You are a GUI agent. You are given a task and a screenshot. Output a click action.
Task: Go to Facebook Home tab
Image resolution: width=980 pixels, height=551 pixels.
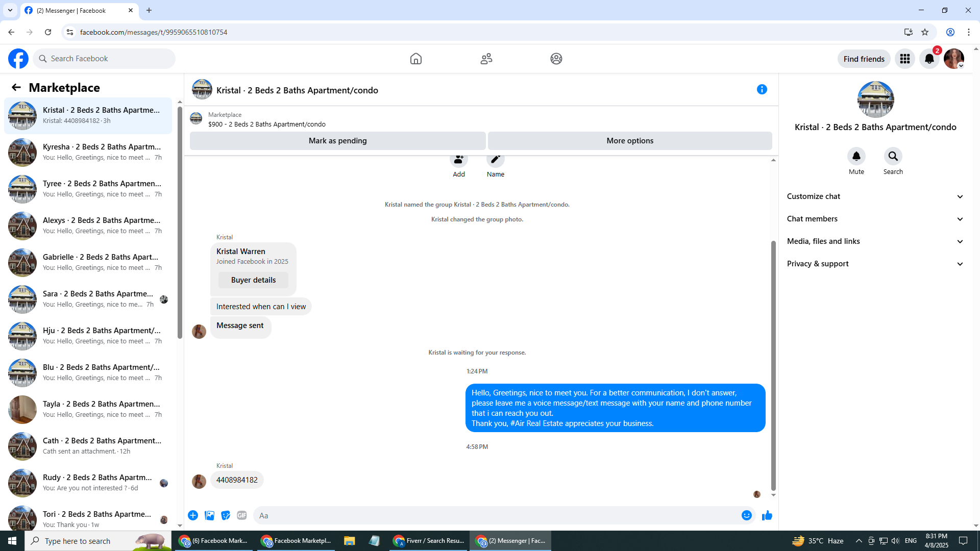415,59
